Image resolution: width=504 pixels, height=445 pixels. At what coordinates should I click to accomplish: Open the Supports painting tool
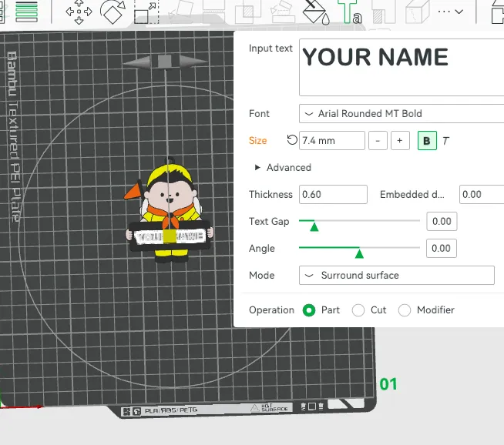tap(281, 12)
